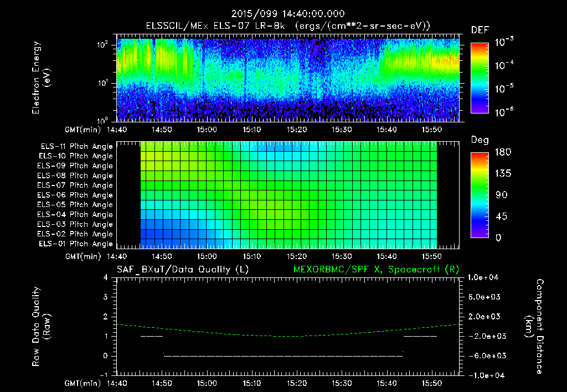The width and height of the screenshot is (567, 392).
Task: Click the 10^-6 label on DEF scale
Action: [504, 111]
